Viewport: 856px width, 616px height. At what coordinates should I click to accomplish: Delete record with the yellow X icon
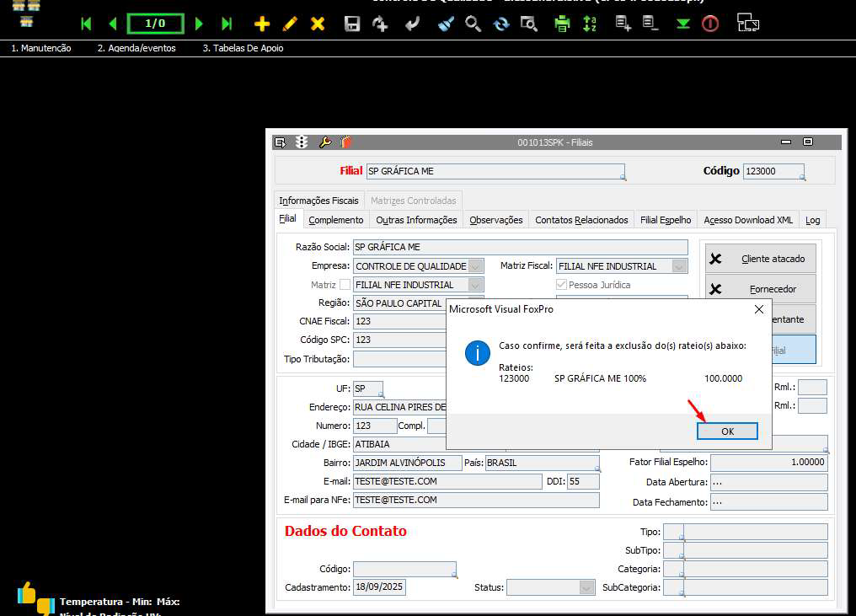[317, 24]
